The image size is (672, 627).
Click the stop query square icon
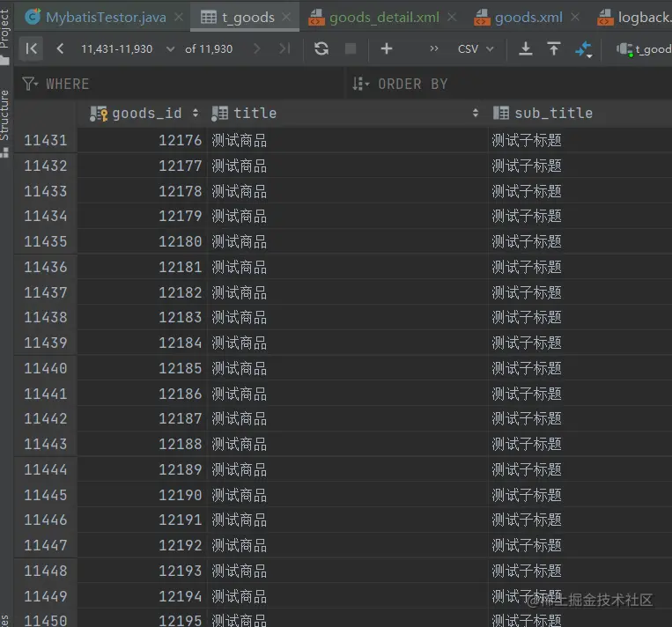click(x=351, y=48)
